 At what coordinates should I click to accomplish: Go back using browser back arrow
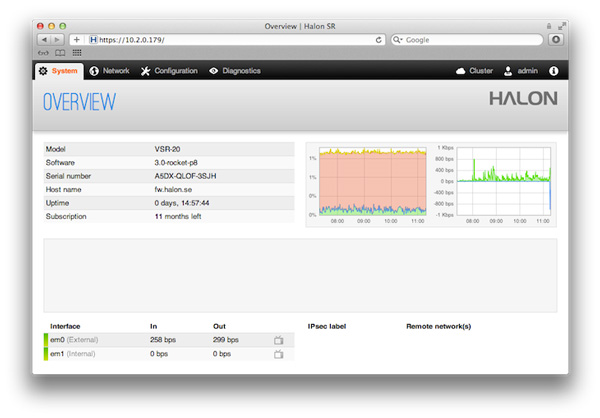tap(43, 39)
